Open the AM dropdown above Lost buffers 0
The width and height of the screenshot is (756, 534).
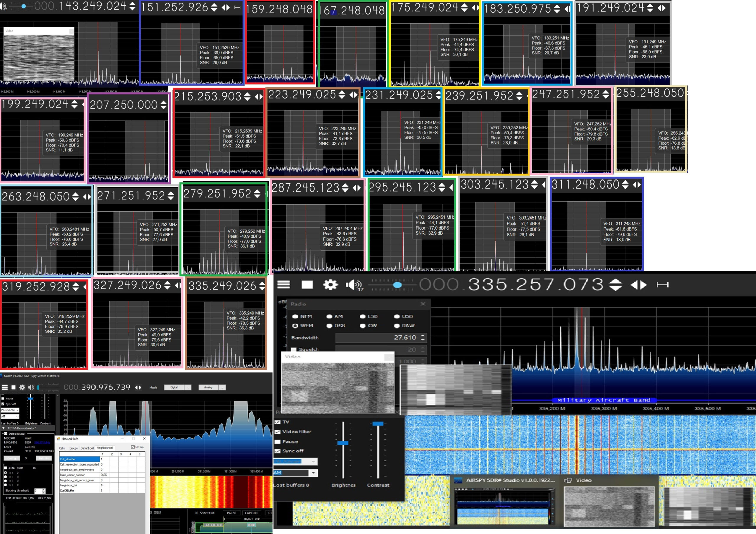click(313, 473)
